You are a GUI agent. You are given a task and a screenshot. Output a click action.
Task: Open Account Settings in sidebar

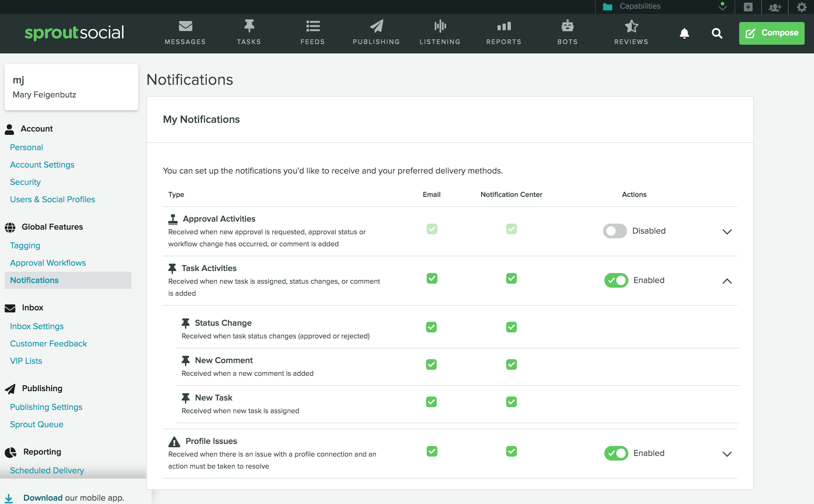coord(42,165)
